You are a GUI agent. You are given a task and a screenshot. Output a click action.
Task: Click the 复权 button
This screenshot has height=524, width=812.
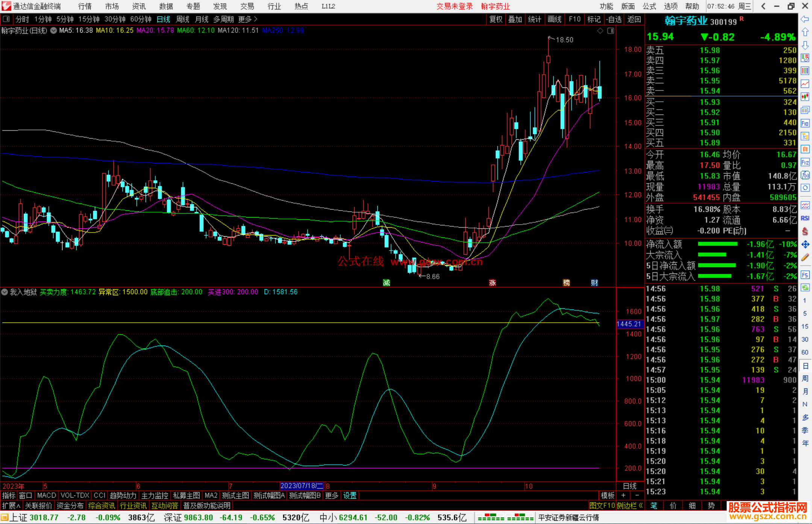pyautogui.click(x=495, y=19)
